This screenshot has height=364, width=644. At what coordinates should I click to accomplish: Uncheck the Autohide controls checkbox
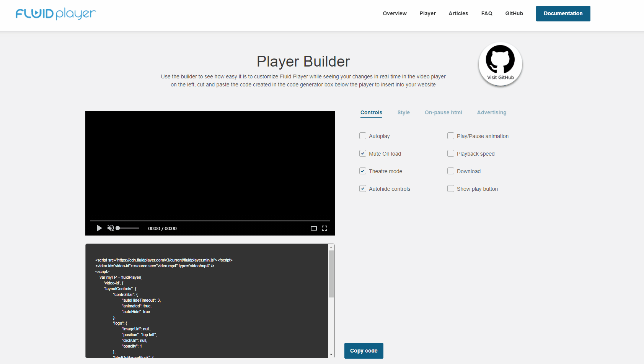(363, 188)
